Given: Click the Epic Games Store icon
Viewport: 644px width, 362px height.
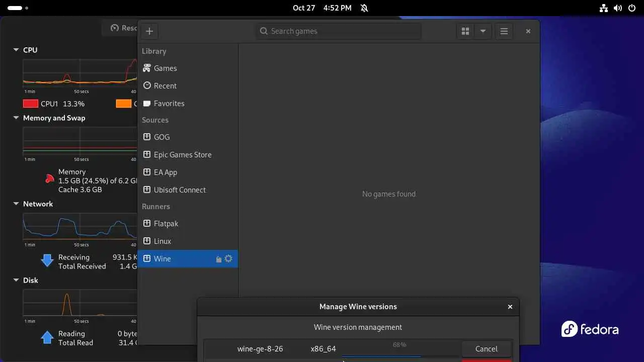Looking at the screenshot, I should 147,154.
